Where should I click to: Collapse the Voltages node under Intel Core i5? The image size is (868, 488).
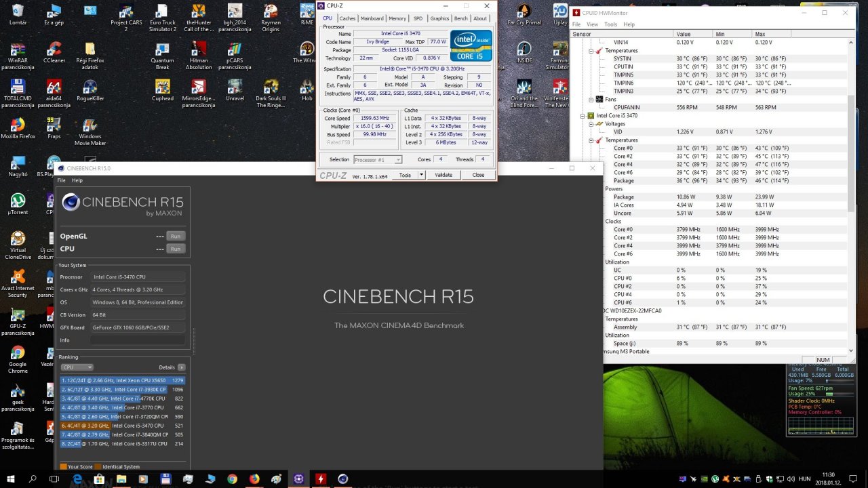590,124
